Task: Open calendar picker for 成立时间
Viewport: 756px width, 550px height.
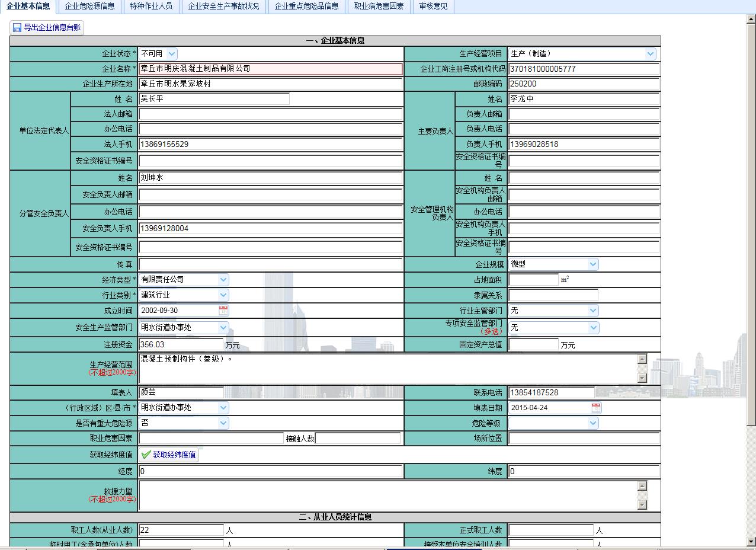Action: pos(223,310)
